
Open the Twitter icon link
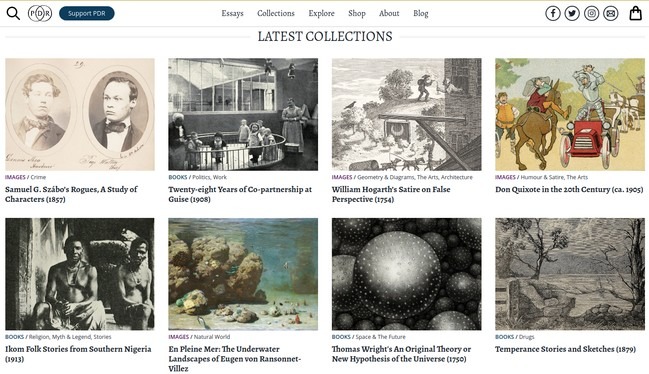pos(572,14)
